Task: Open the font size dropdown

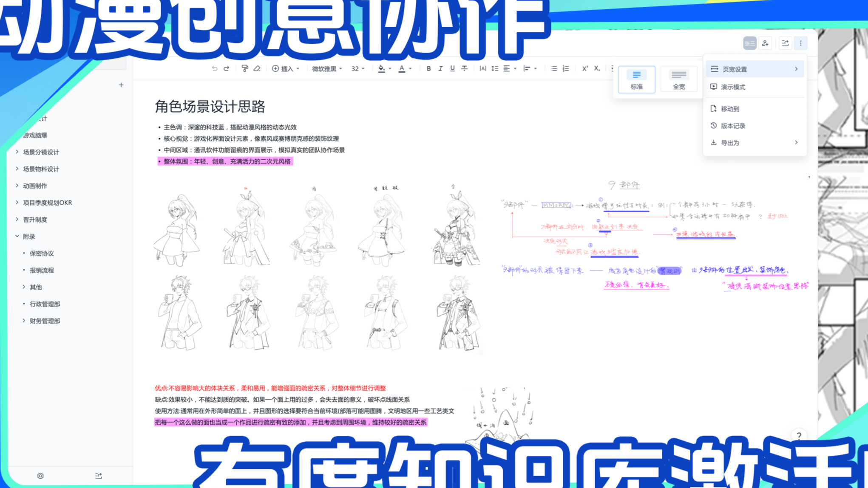Action: tap(357, 68)
